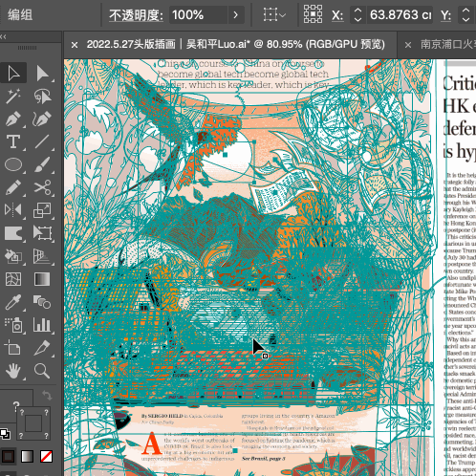Switch to the 南京浦口火 document tab
Viewport: 476px width, 476px height.
[x=447, y=44]
